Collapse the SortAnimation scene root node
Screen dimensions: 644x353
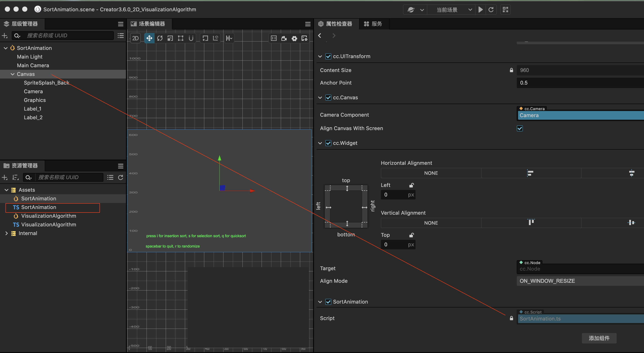[6, 48]
